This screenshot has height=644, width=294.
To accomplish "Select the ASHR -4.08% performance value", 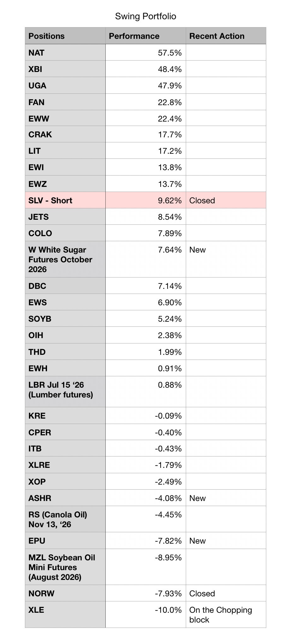I will click(x=168, y=498).
